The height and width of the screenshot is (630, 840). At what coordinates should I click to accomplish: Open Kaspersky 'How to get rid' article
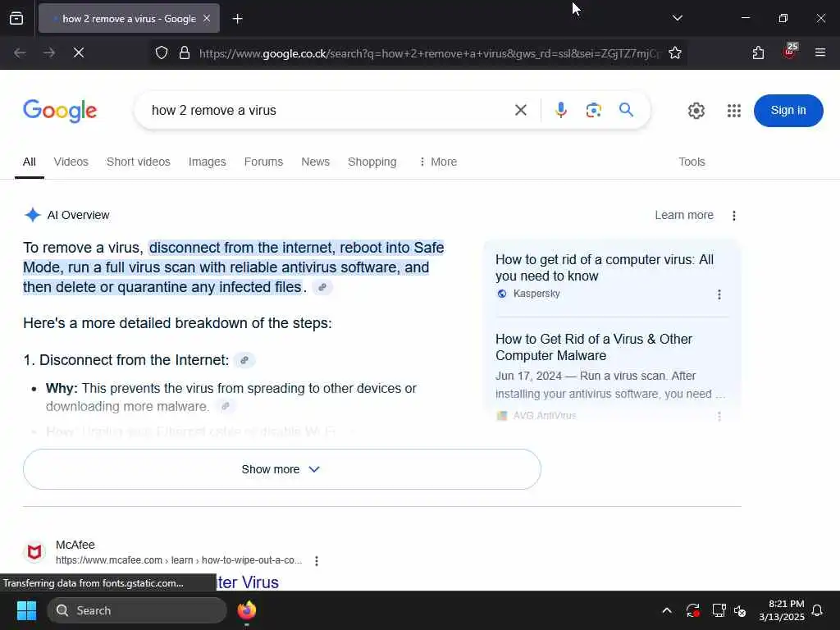[x=605, y=267]
